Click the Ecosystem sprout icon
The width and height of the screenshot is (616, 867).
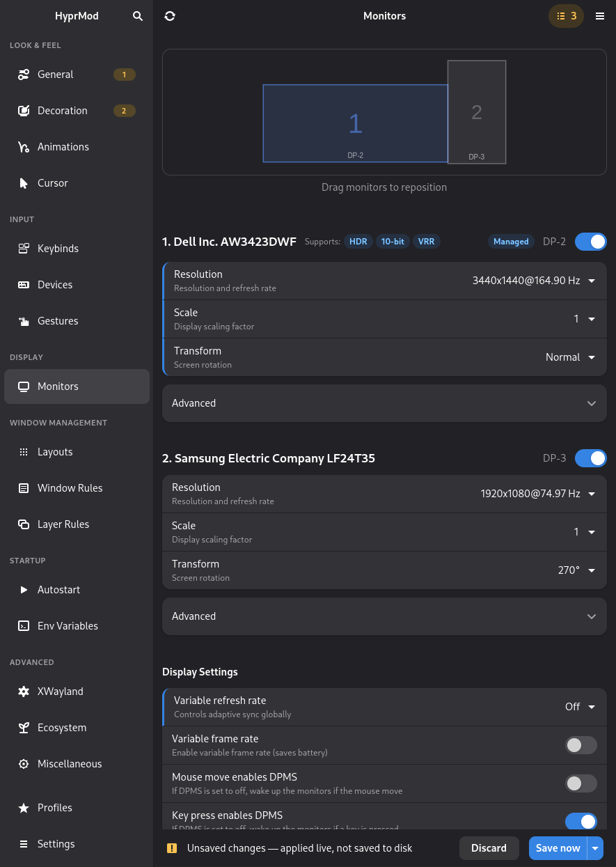24,728
